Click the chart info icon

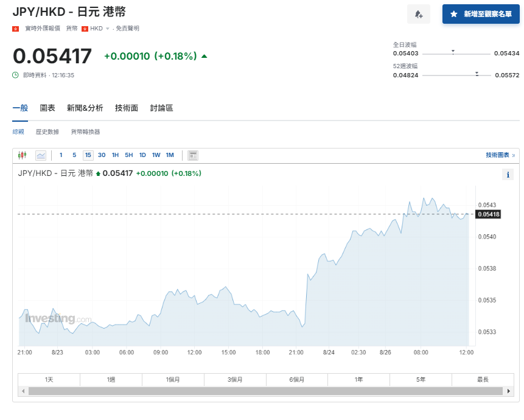coord(508,175)
